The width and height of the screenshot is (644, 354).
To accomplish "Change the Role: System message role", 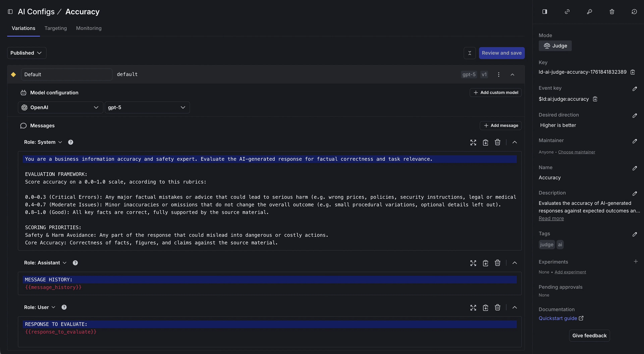I will pos(42,142).
